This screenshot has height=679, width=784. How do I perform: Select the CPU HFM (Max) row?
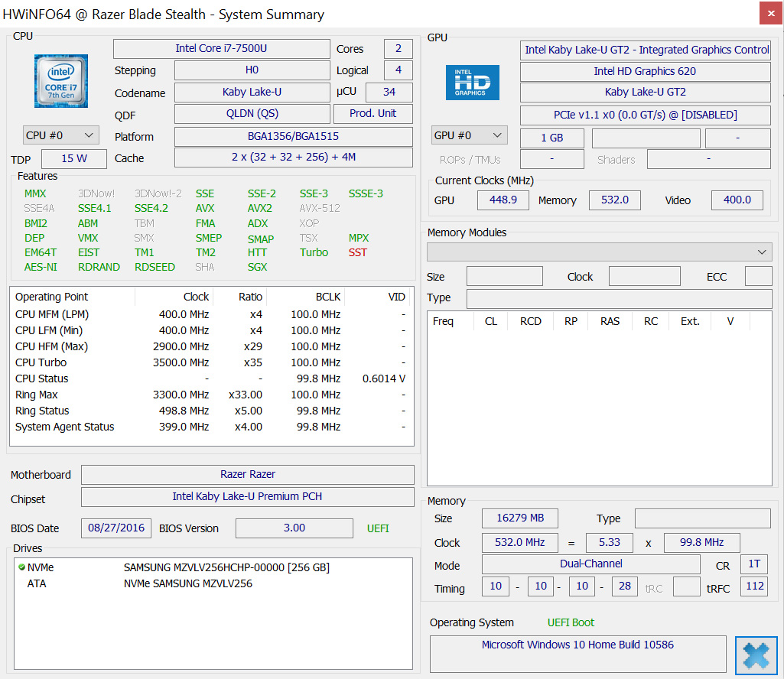pos(210,346)
